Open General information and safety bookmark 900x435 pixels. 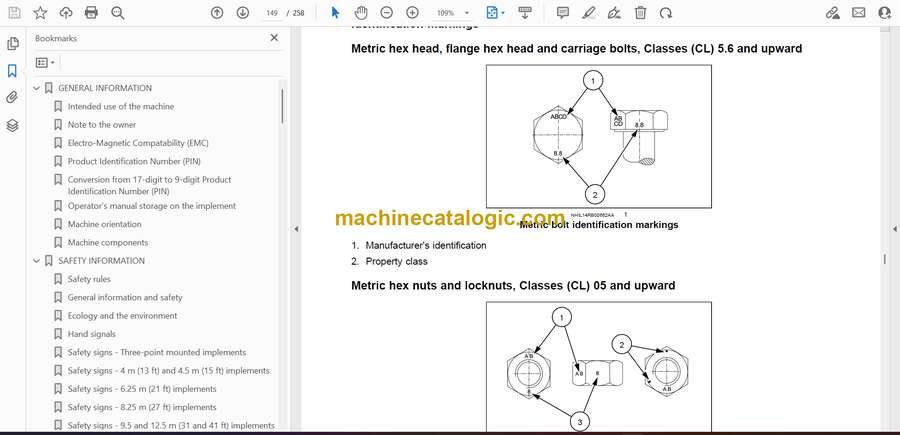125,297
